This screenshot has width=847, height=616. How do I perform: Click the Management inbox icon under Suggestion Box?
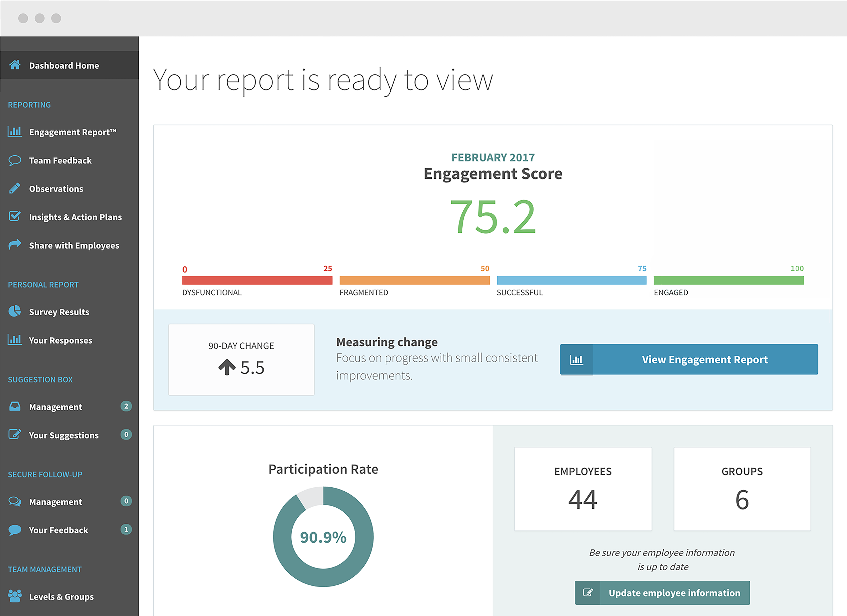click(x=15, y=407)
